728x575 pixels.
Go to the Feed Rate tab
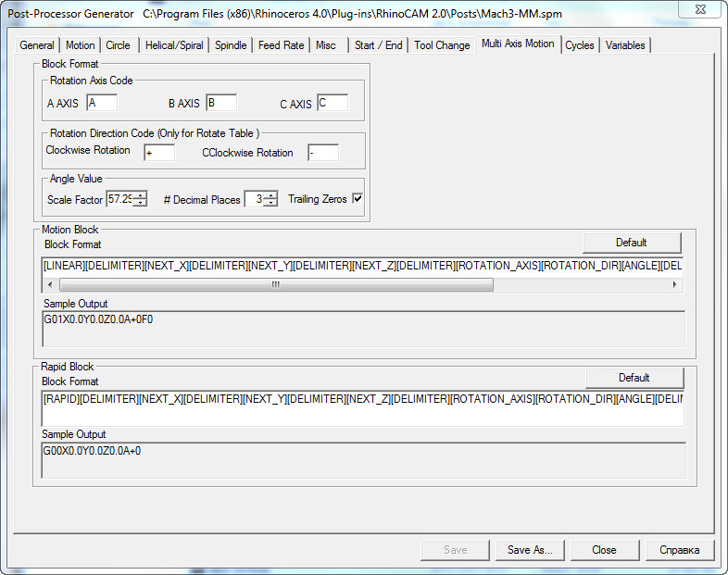281,45
